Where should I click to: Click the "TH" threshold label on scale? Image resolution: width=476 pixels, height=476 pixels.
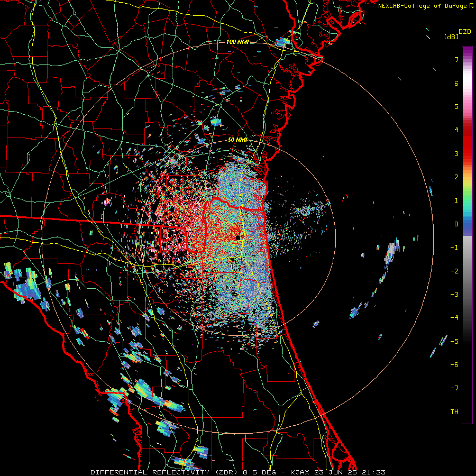pyautogui.click(x=454, y=412)
